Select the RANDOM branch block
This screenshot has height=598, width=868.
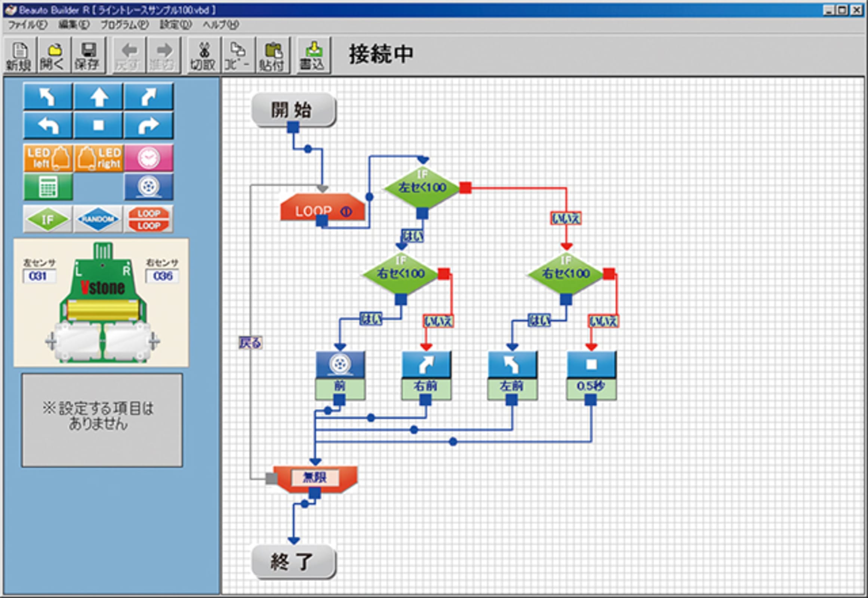[98, 219]
